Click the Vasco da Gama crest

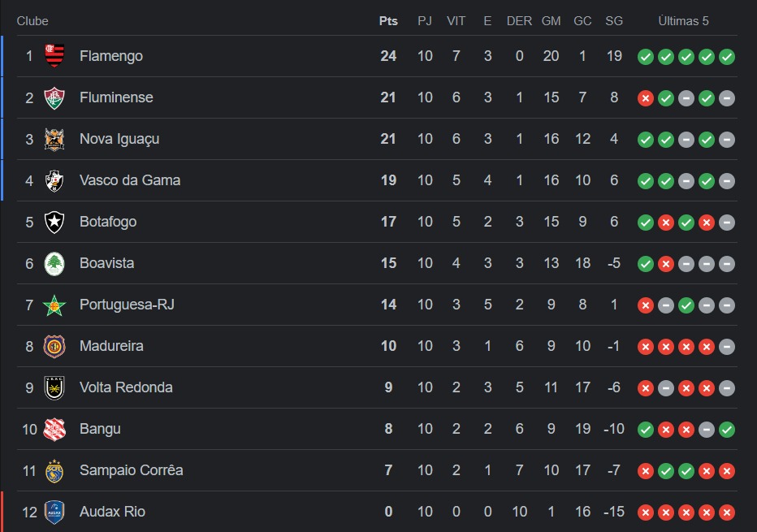click(x=54, y=180)
